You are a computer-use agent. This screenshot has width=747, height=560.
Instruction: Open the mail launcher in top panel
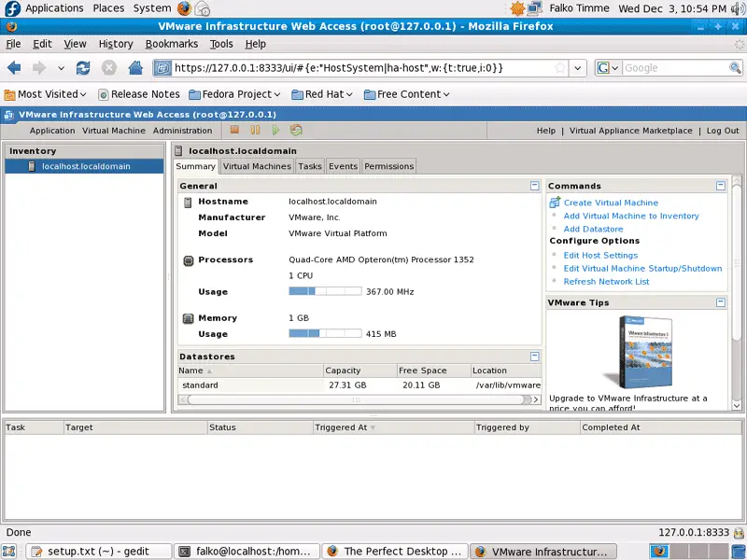pos(202,8)
